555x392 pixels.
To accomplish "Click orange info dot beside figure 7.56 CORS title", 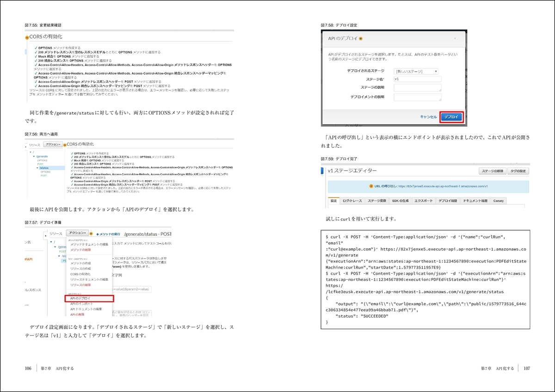I will (x=65, y=145).
